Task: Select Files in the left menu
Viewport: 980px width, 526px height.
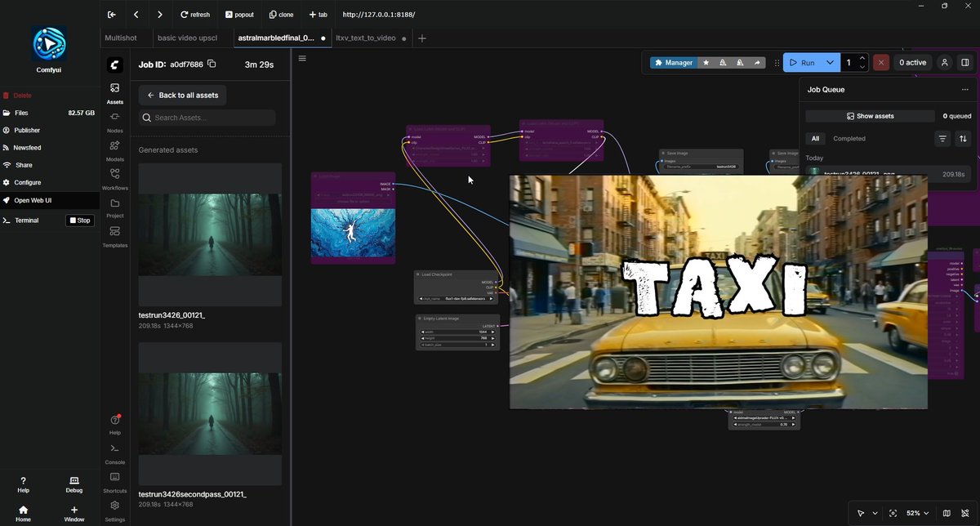Action: [49, 113]
